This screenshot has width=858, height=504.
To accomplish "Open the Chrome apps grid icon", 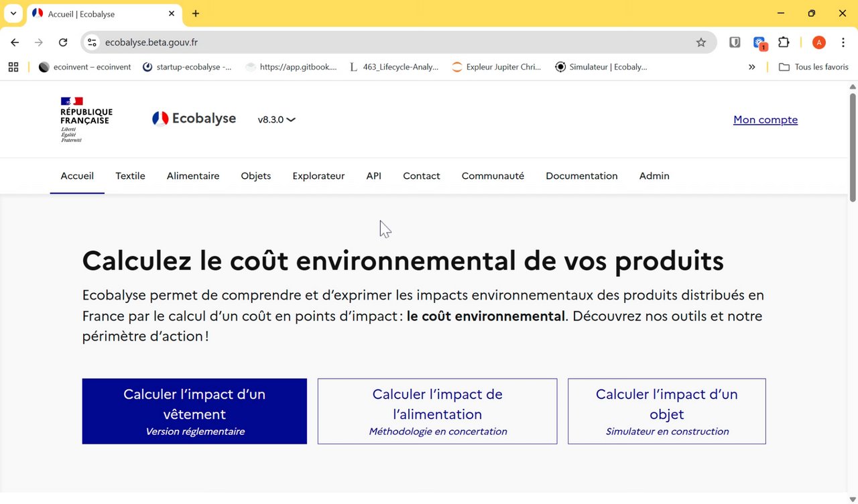I will click(x=13, y=67).
